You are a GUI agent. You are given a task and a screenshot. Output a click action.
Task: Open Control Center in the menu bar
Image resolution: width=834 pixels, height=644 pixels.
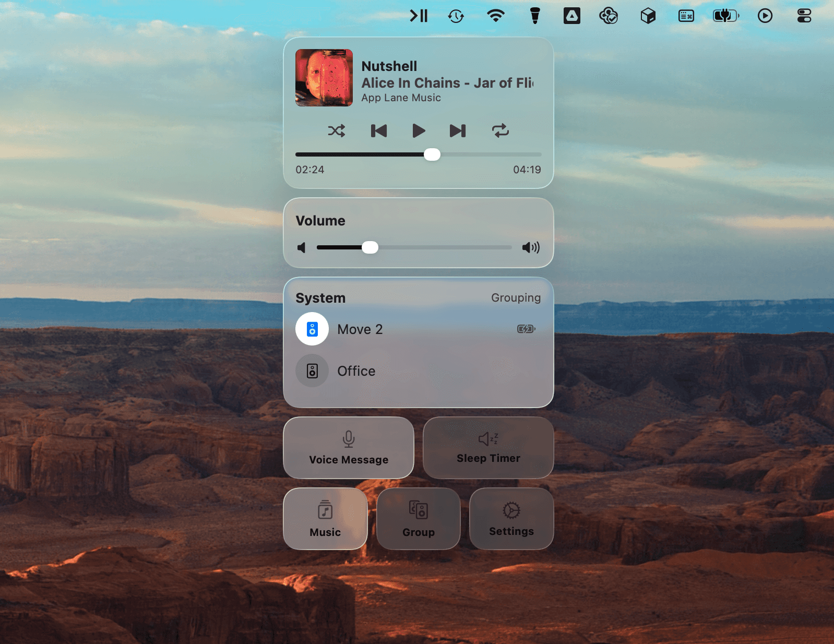804,16
